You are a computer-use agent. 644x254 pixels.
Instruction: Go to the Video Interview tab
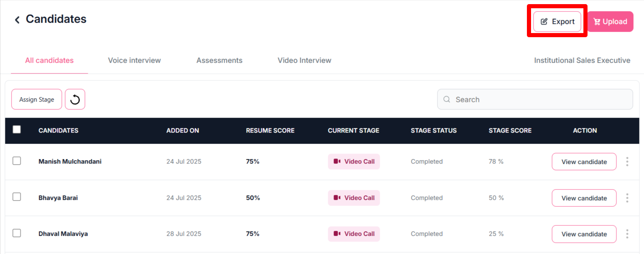304,60
